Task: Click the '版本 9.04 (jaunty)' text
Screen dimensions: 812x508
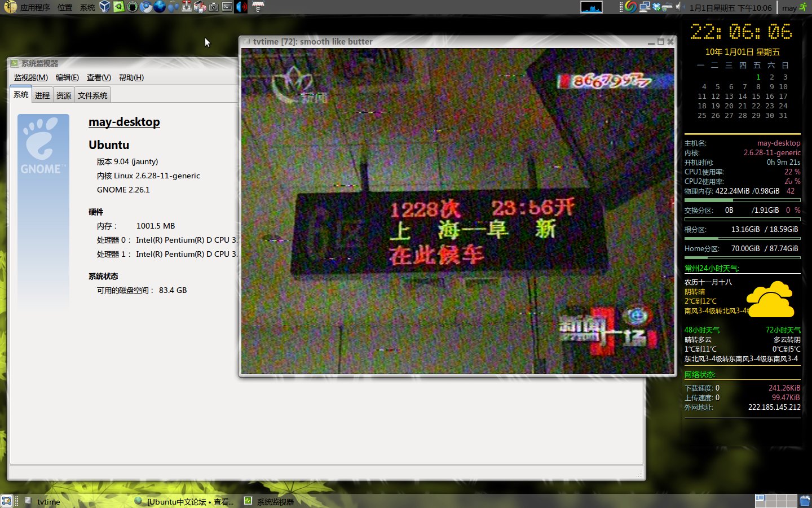Action: click(127, 161)
